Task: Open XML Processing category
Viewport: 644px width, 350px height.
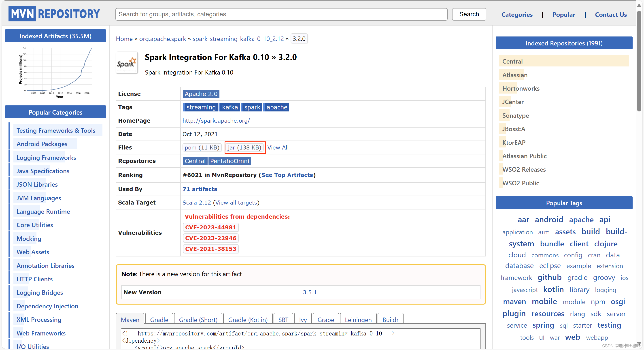Action: (39, 320)
